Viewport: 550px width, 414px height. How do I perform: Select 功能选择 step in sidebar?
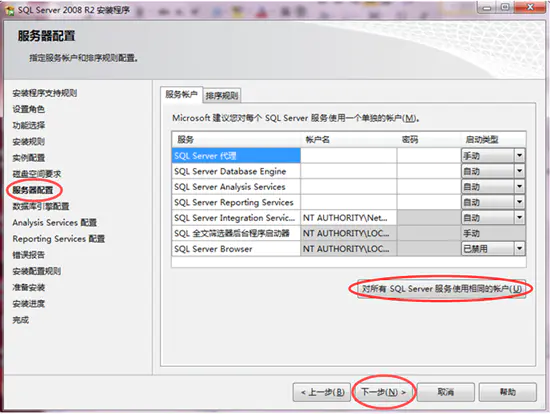pos(28,125)
